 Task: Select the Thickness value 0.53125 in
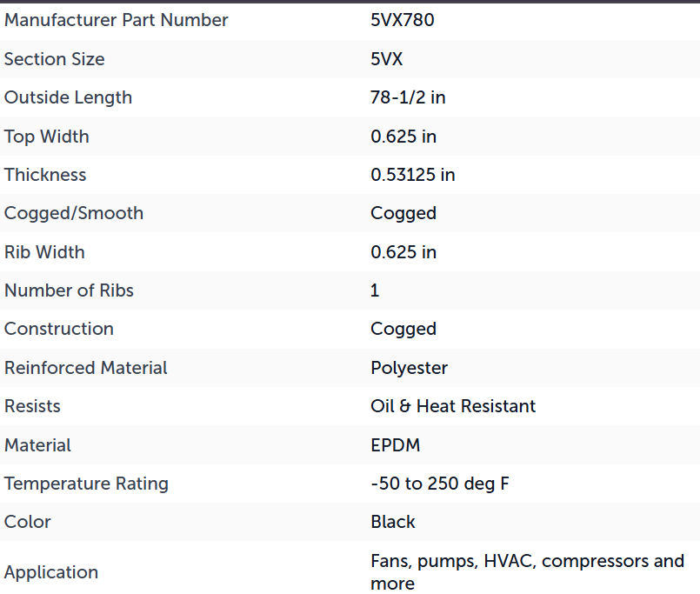tap(413, 175)
